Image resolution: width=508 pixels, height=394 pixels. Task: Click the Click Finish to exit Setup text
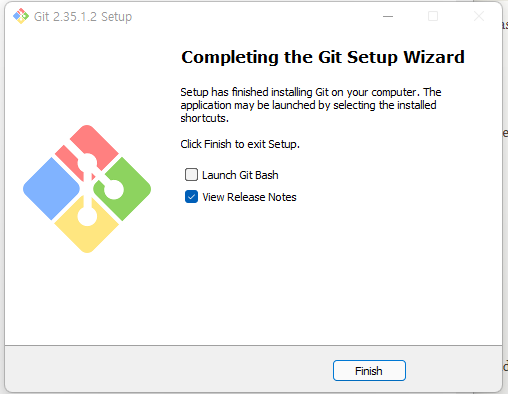click(240, 144)
